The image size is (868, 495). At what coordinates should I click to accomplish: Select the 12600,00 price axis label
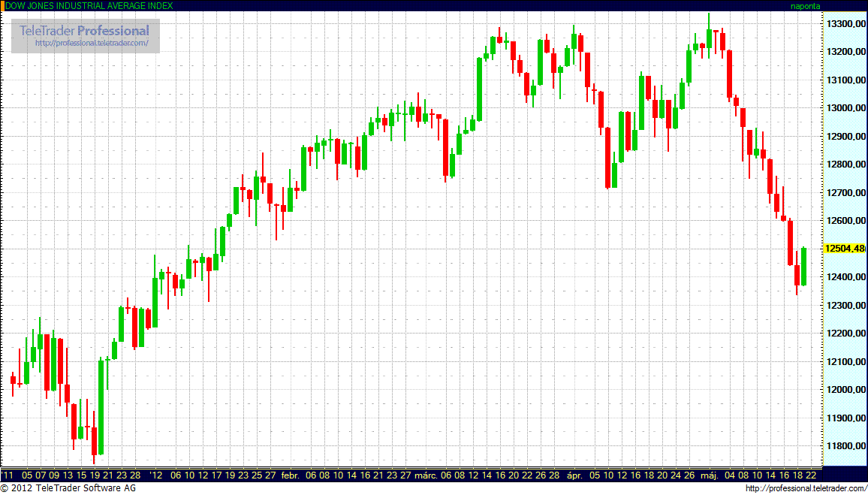(x=845, y=221)
